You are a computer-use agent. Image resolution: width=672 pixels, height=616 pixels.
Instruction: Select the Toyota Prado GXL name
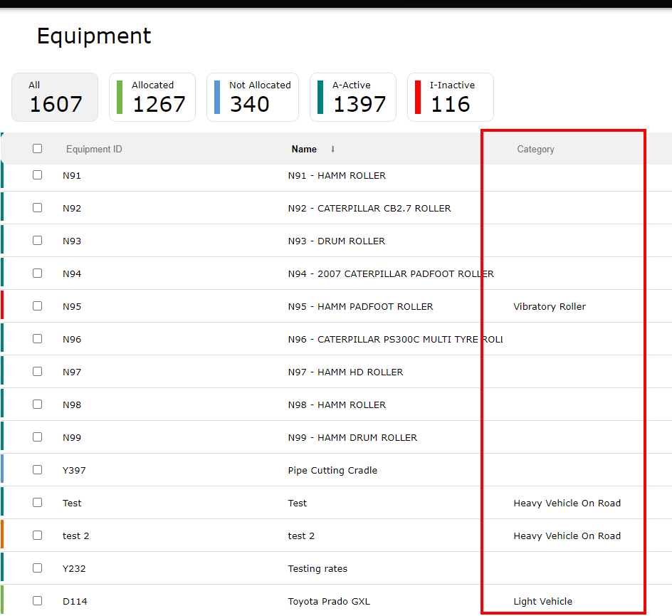pos(329,602)
